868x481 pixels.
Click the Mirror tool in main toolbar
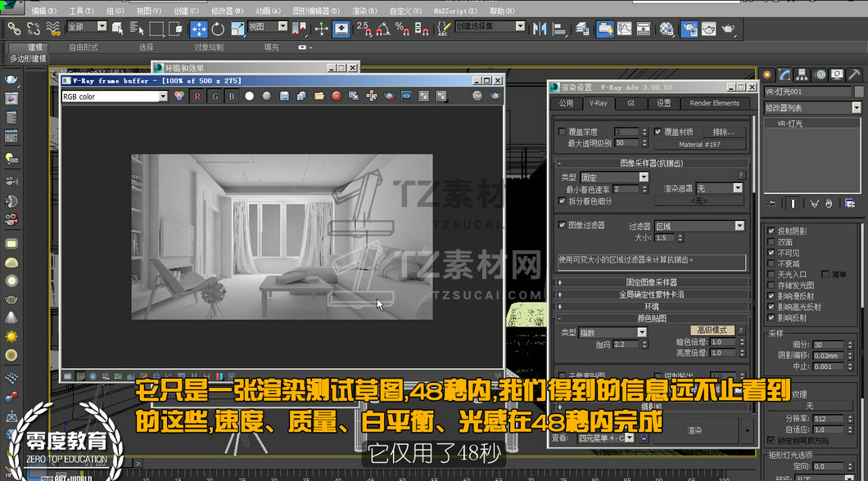540,29
